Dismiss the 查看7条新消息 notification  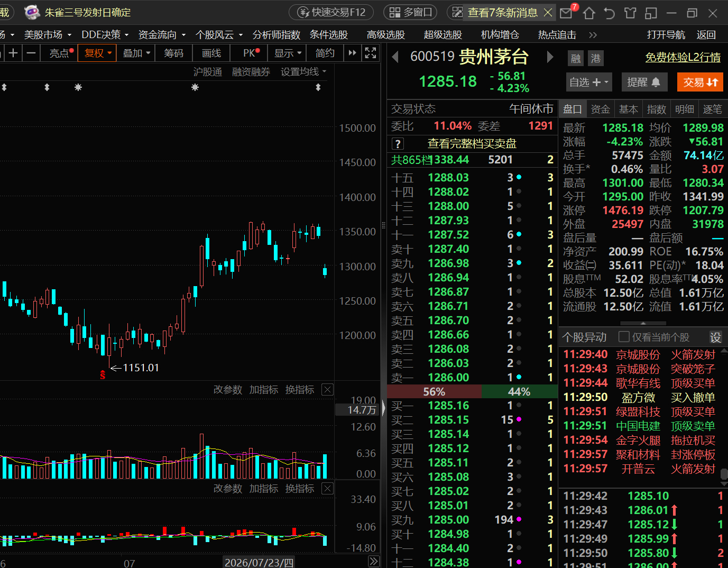point(548,13)
